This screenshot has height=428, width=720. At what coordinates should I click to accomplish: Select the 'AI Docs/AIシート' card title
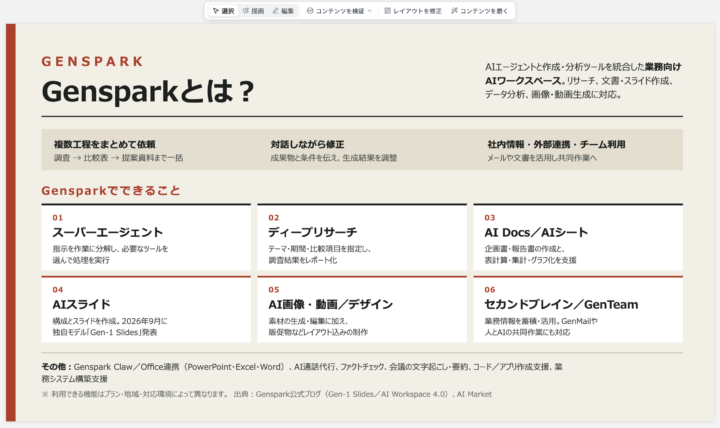(x=536, y=232)
